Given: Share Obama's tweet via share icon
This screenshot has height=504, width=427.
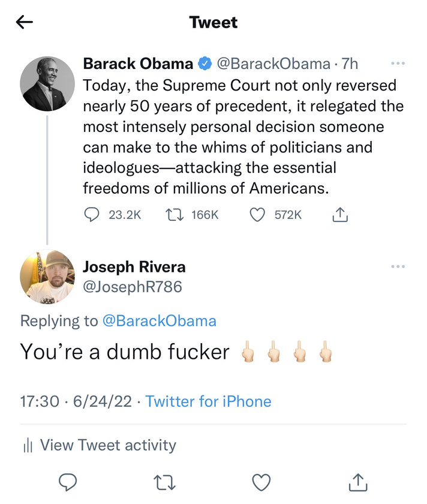Looking at the screenshot, I should tap(340, 215).
